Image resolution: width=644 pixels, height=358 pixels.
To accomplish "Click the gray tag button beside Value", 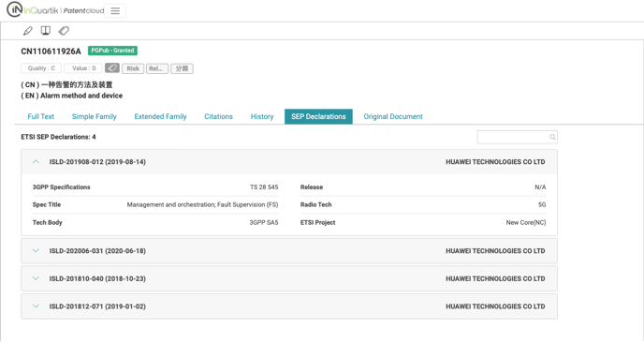I will [112, 68].
